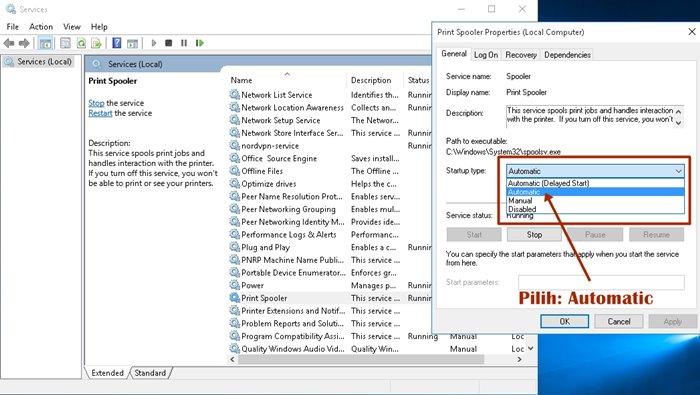Viewport: 700px width, 395px height.
Task: Select the Quality Windows Audio Vid... service name
Action: coord(293,349)
